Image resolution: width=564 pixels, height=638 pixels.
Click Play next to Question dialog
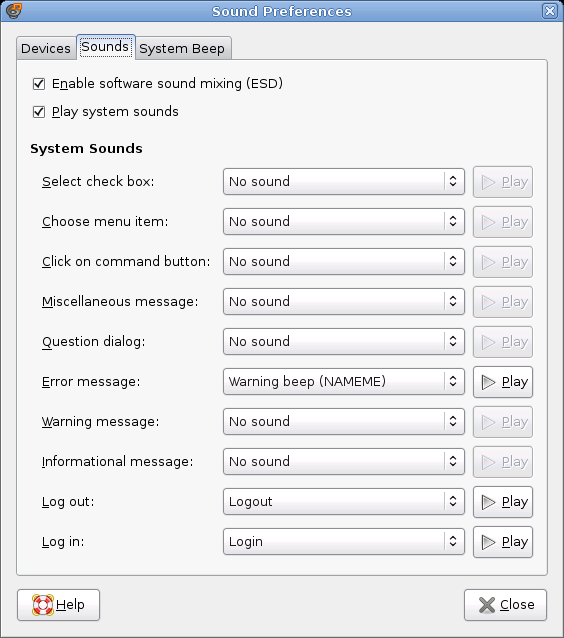[503, 342]
